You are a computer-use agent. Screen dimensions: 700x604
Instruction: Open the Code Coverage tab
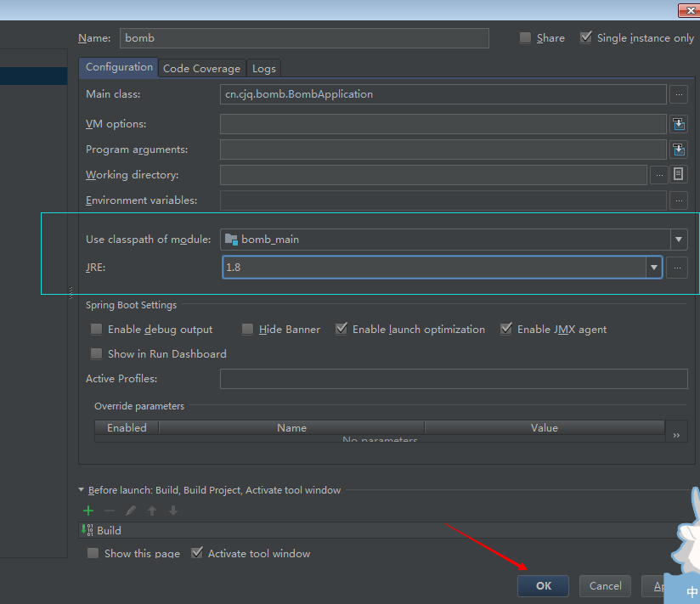pyautogui.click(x=201, y=69)
